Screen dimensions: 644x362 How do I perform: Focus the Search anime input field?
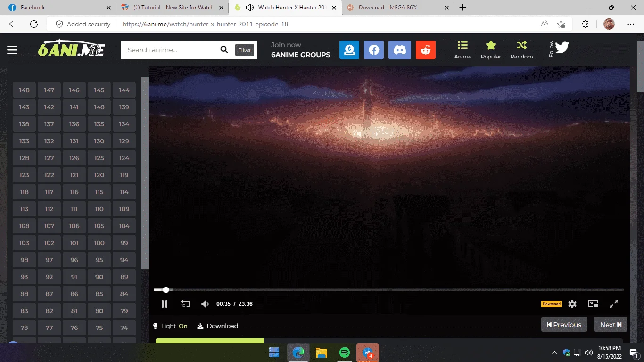(170, 50)
